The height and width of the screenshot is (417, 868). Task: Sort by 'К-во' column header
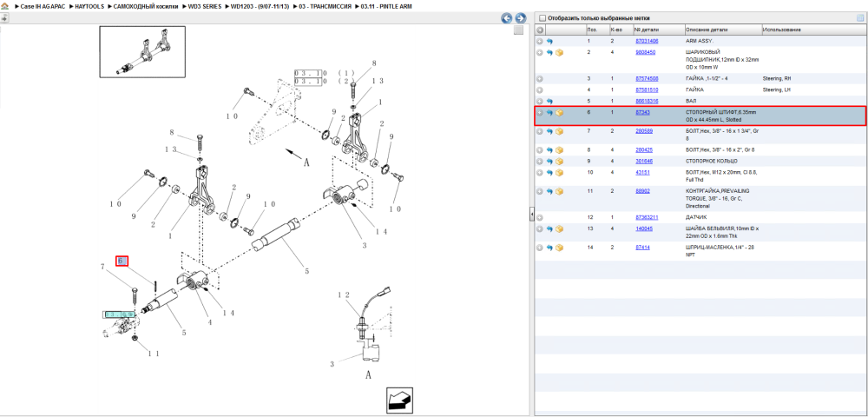615,30
